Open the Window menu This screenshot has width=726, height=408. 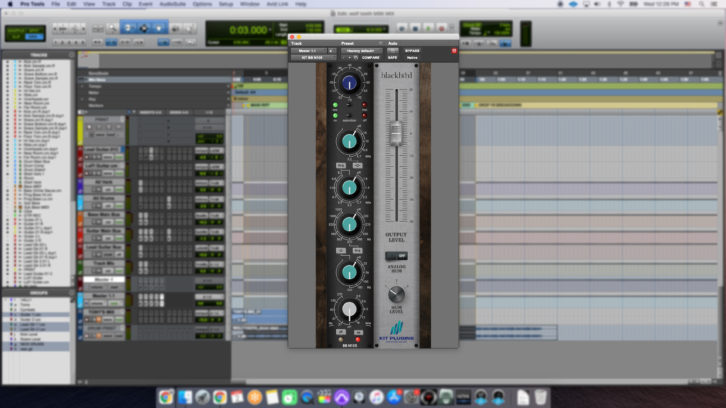coord(250,4)
